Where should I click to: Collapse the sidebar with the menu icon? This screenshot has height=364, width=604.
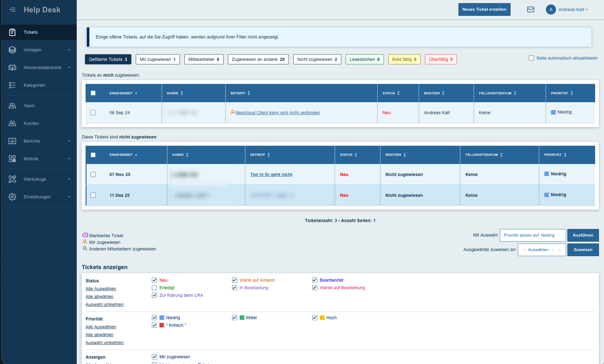(x=12, y=9)
